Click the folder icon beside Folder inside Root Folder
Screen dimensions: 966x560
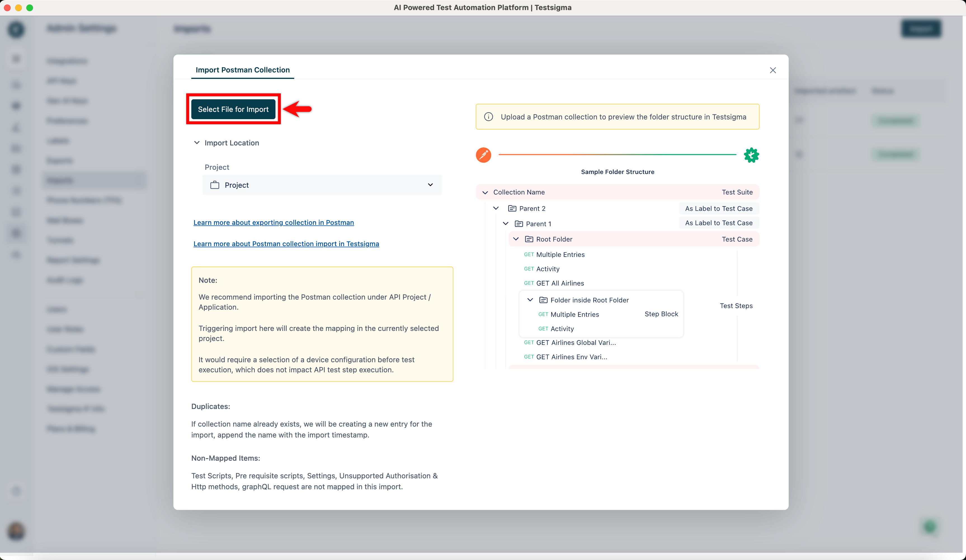pos(543,300)
